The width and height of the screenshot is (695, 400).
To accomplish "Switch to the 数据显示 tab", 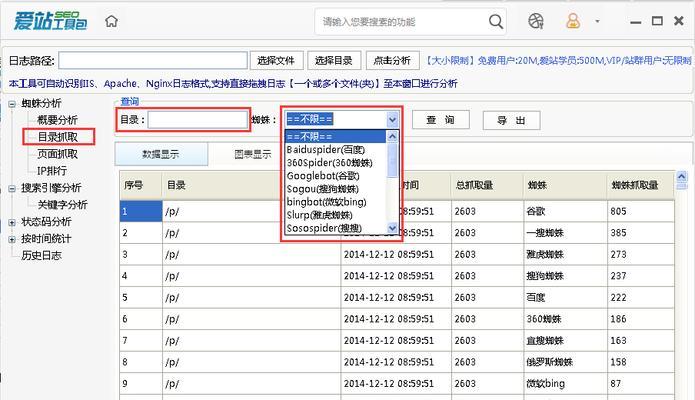I will click(x=161, y=154).
